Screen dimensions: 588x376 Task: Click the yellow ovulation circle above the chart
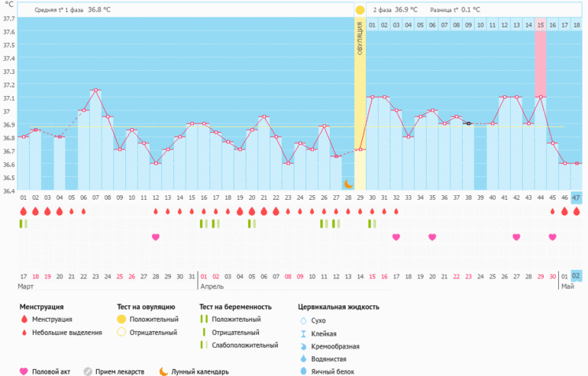click(x=360, y=10)
